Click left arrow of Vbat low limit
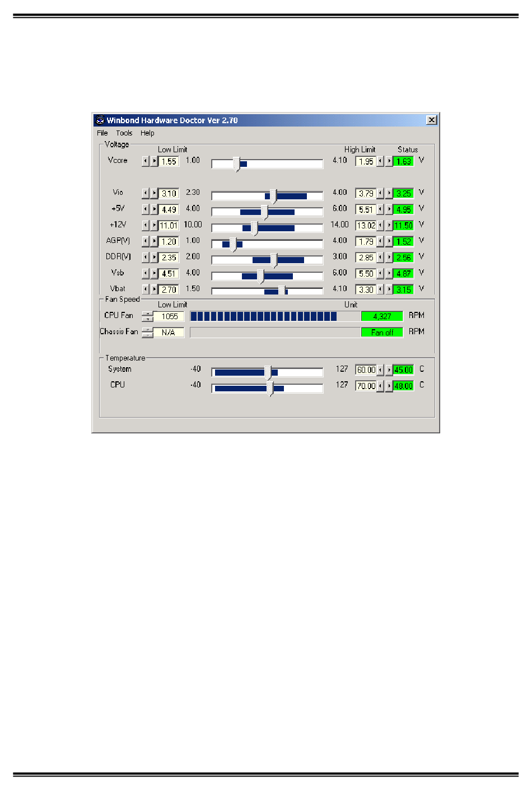532x790 pixels. pos(146,289)
